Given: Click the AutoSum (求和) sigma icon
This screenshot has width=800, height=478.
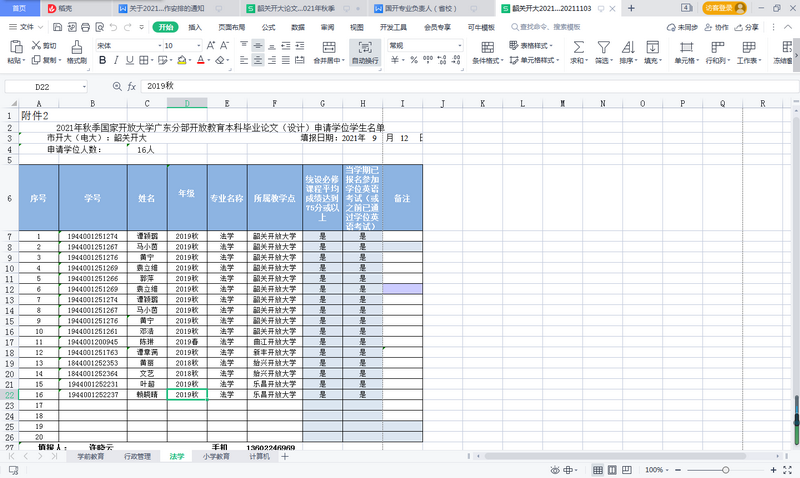Looking at the screenshot, I should (577, 46).
